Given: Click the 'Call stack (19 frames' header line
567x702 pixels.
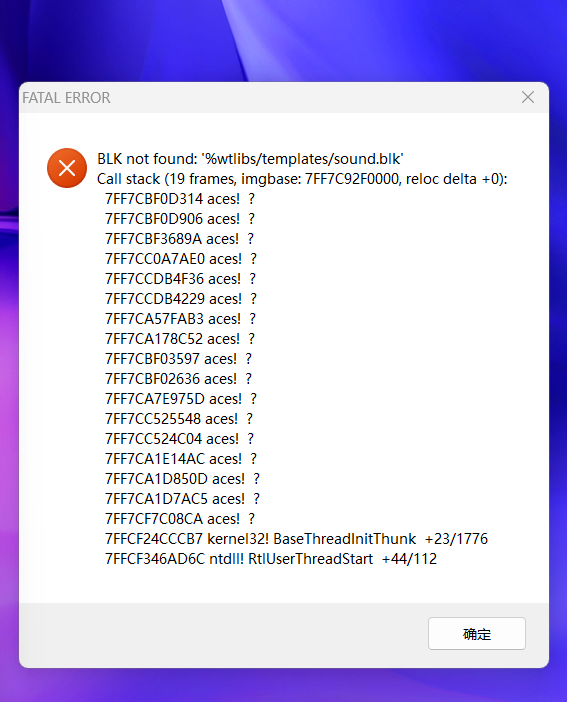Looking at the screenshot, I should [x=302, y=179].
